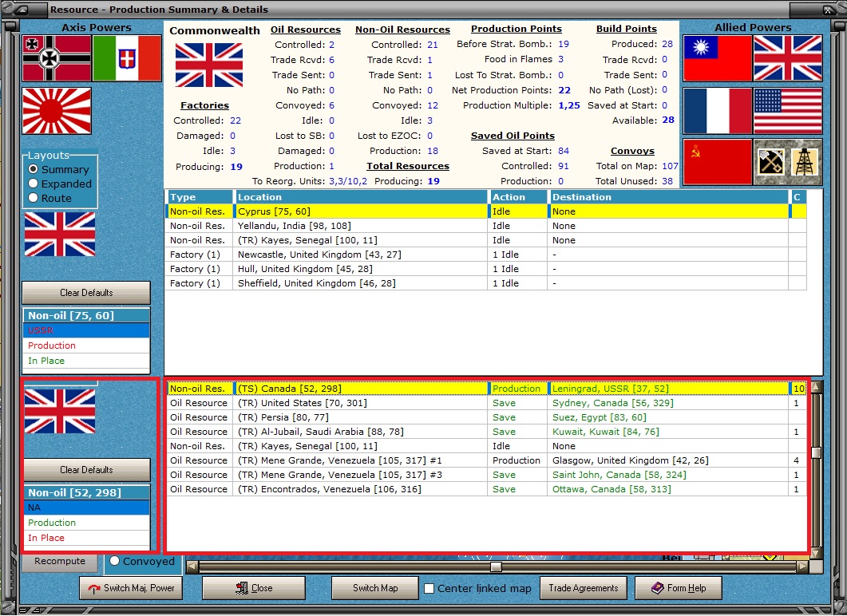The height and width of the screenshot is (616, 847).
Task: Enable Center linked map checkbox
Action: point(429,588)
